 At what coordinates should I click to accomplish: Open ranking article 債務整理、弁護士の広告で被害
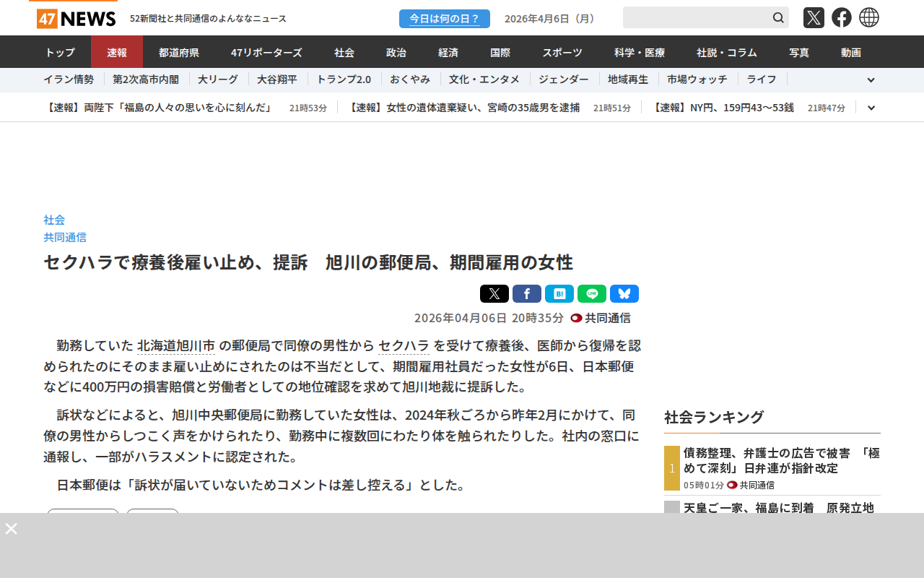(782, 460)
